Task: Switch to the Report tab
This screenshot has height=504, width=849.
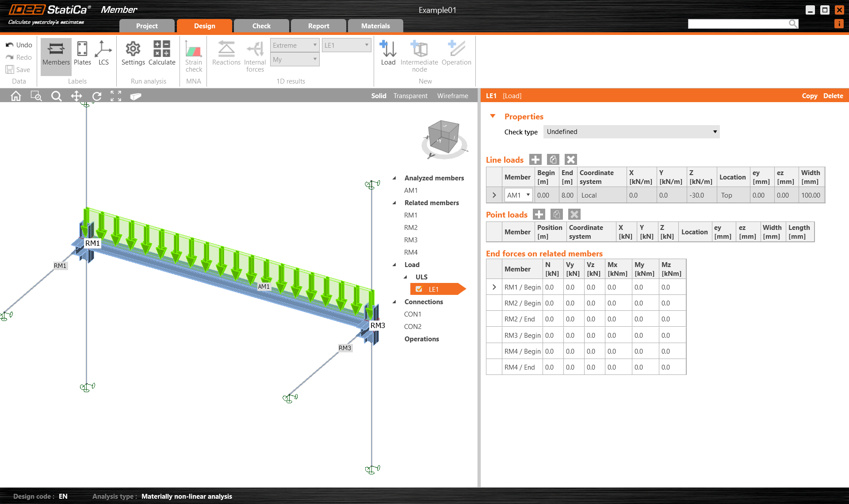Action: pos(318,26)
